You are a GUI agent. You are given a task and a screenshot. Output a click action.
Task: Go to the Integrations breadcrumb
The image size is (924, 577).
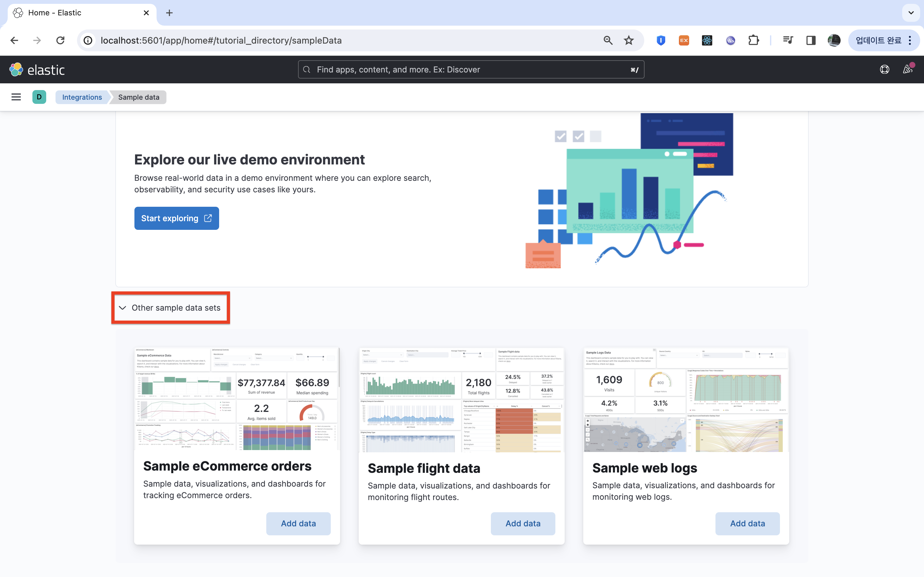(x=82, y=97)
